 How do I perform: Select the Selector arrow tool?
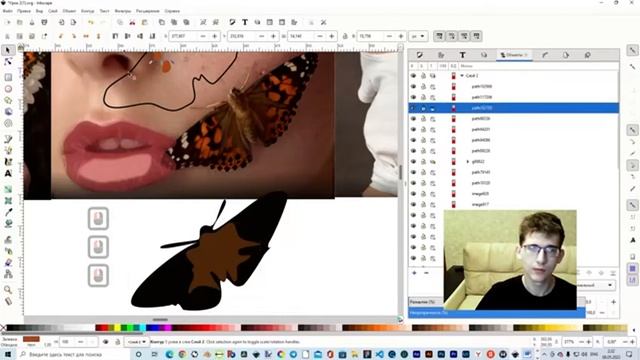pos(8,50)
